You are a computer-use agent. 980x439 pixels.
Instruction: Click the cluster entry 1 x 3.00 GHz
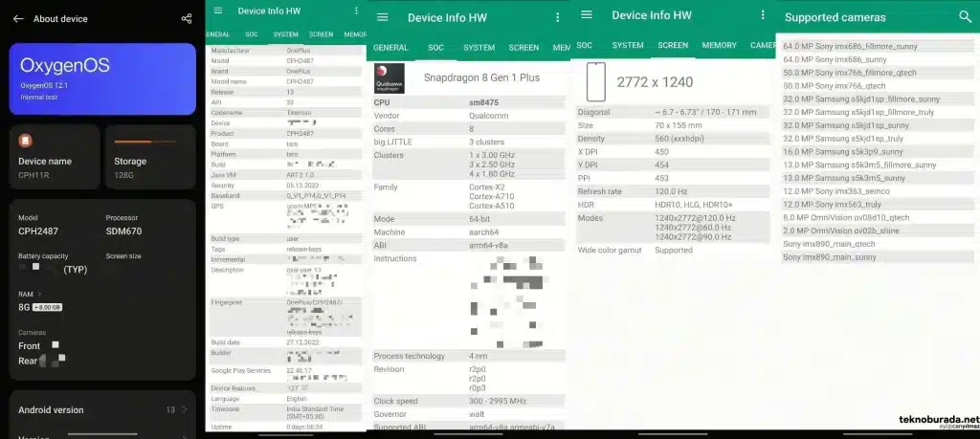pyautogui.click(x=492, y=155)
